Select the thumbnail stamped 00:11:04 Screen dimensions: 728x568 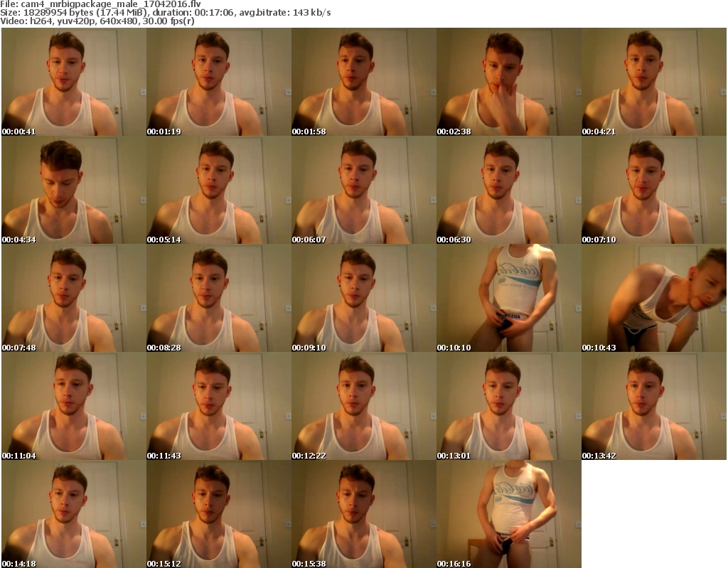coord(74,407)
